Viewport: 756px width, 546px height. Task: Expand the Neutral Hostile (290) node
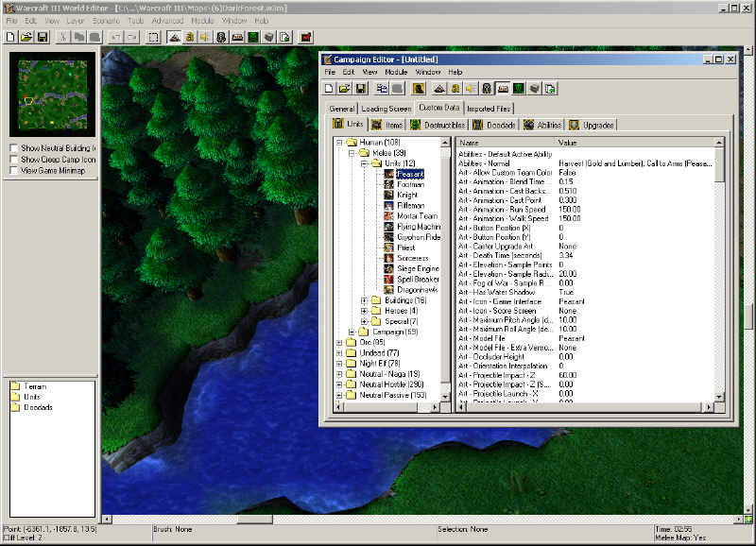tap(339, 384)
